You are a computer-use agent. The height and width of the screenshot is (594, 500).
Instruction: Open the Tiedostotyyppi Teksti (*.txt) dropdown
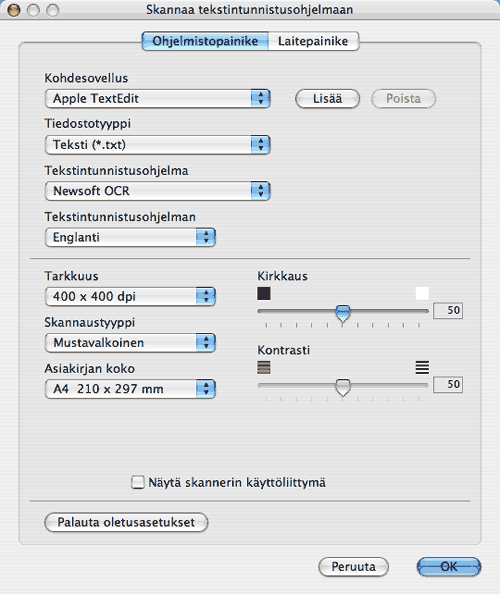pyautogui.click(x=157, y=145)
